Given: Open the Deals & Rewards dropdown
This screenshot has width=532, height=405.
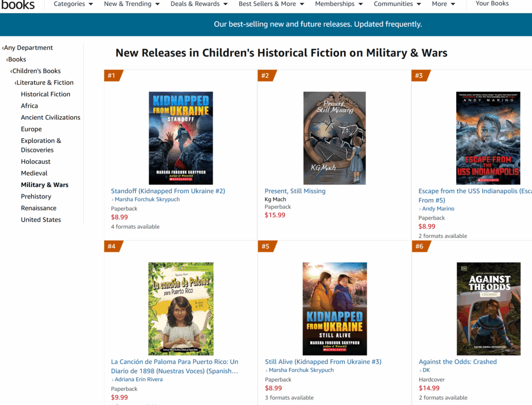Looking at the screenshot, I should [199, 4].
